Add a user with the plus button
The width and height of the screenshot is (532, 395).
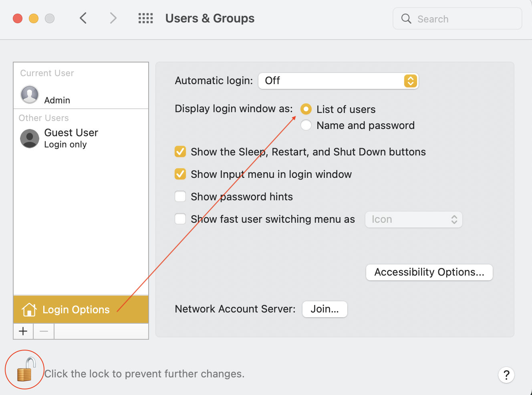click(23, 331)
